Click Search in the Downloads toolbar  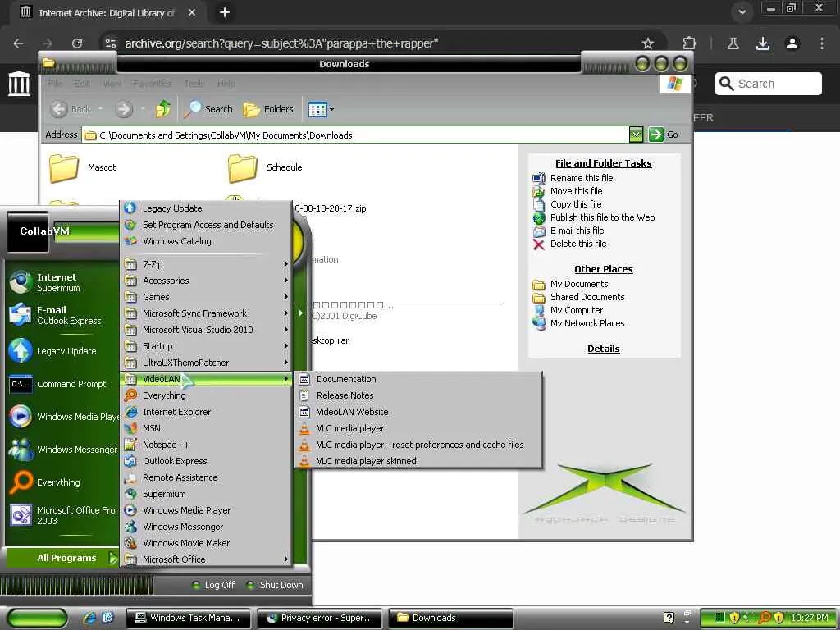click(x=209, y=109)
